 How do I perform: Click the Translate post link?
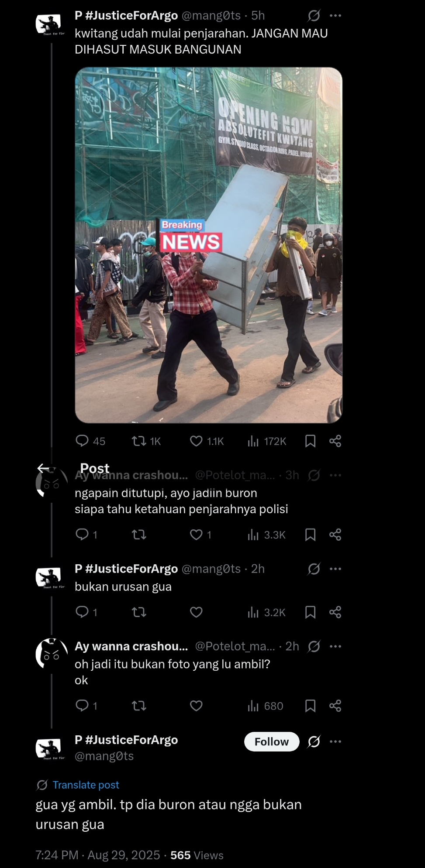pos(86,785)
